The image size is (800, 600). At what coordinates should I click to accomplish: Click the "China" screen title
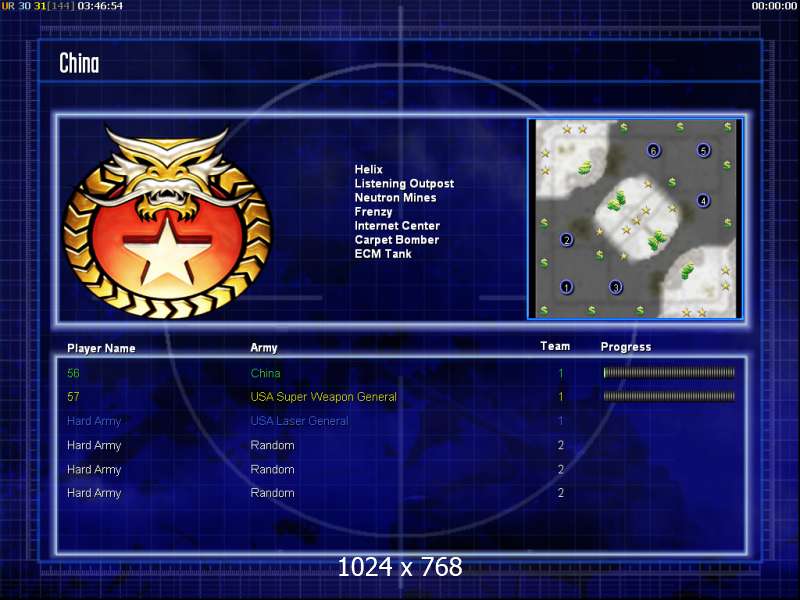pos(79,64)
